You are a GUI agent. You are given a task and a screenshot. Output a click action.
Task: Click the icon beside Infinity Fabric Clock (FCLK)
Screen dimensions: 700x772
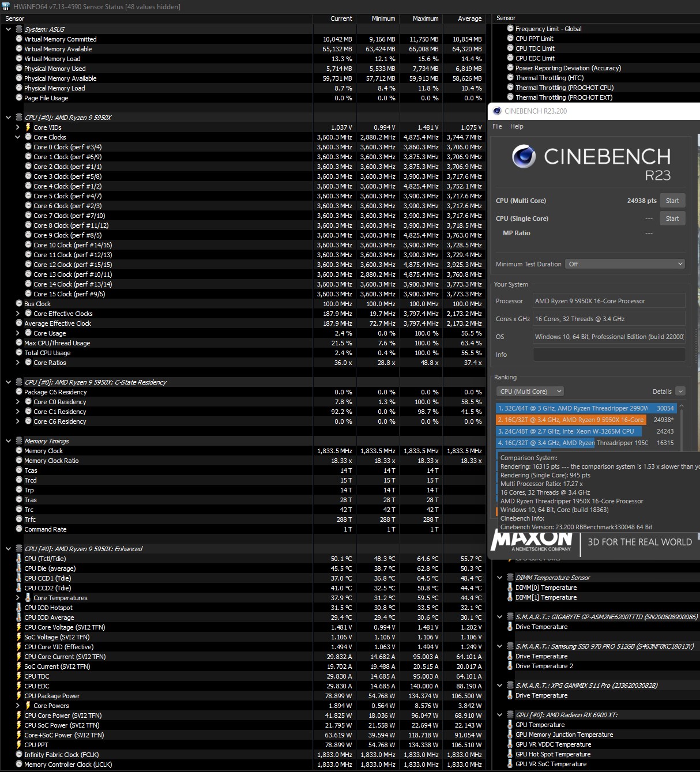pos(19,755)
